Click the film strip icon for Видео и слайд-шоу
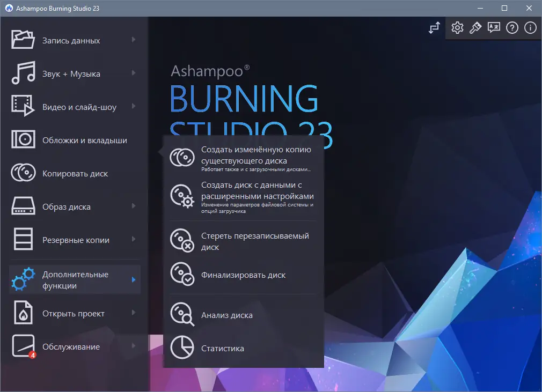This screenshot has height=392, width=542. click(23, 106)
